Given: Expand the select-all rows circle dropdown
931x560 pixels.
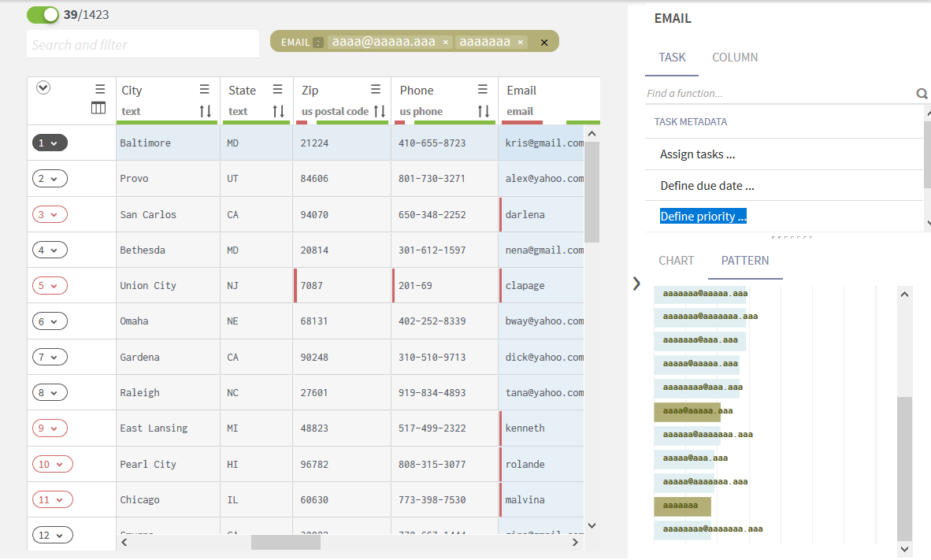Looking at the screenshot, I should [44, 88].
